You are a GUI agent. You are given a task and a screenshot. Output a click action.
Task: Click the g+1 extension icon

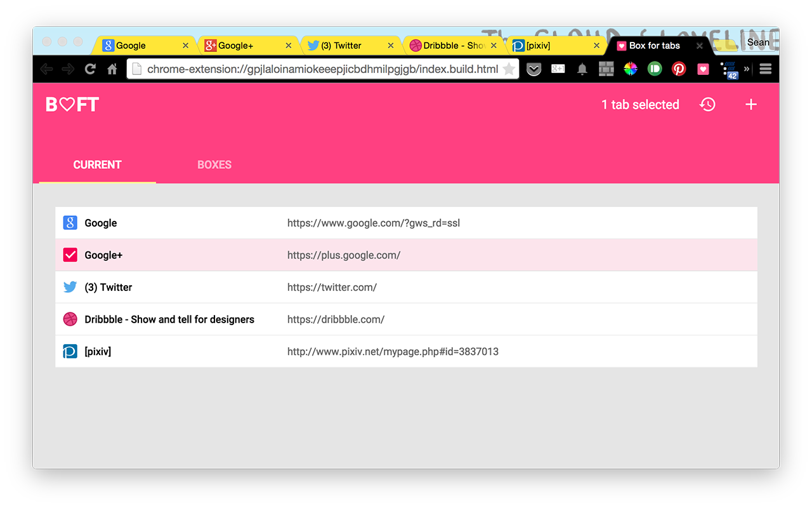[558, 69]
